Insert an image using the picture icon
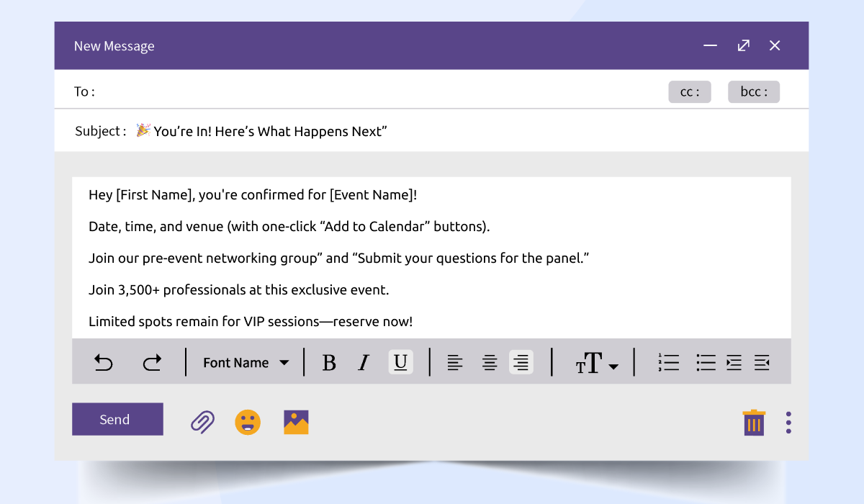 [x=296, y=422]
